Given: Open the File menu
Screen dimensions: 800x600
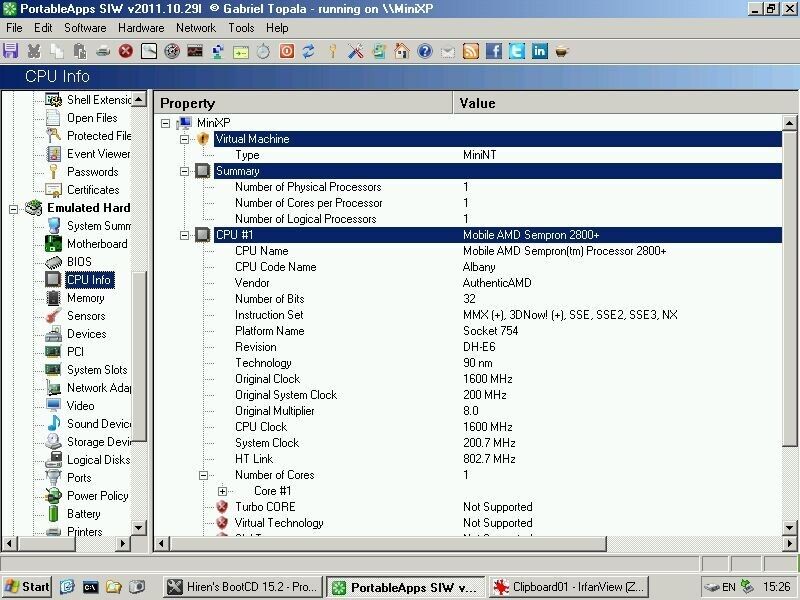Looking at the screenshot, I should (x=14, y=28).
